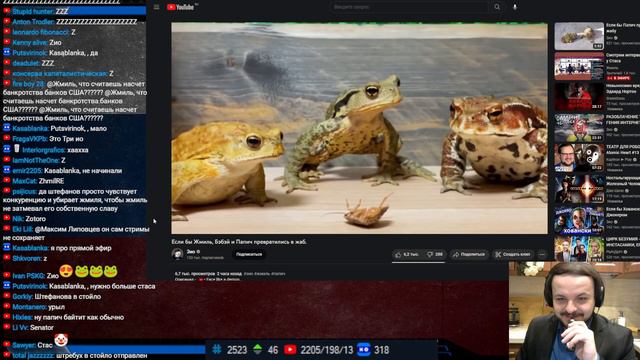The width and height of the screenshot is (640, 360).
Task: Like the video with thumbs up
Action: (x=407, y=254)
